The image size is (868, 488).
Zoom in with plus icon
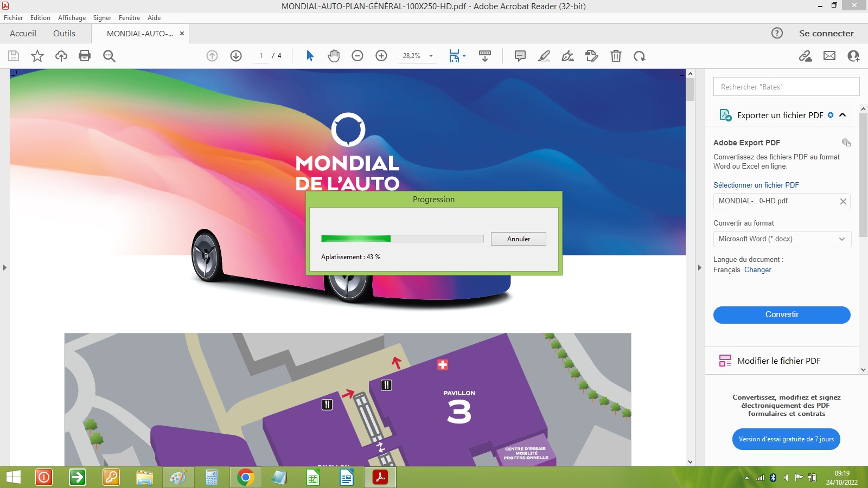pyautogui.click(x=381, y=56)
